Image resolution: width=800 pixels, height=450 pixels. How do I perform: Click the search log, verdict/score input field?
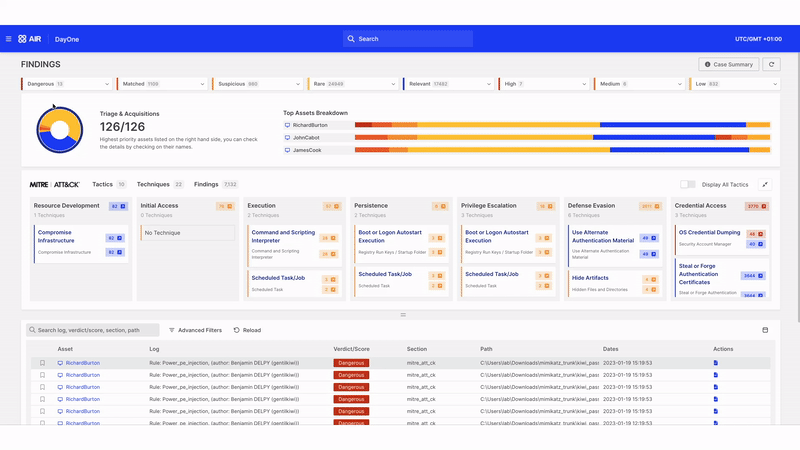95,330
